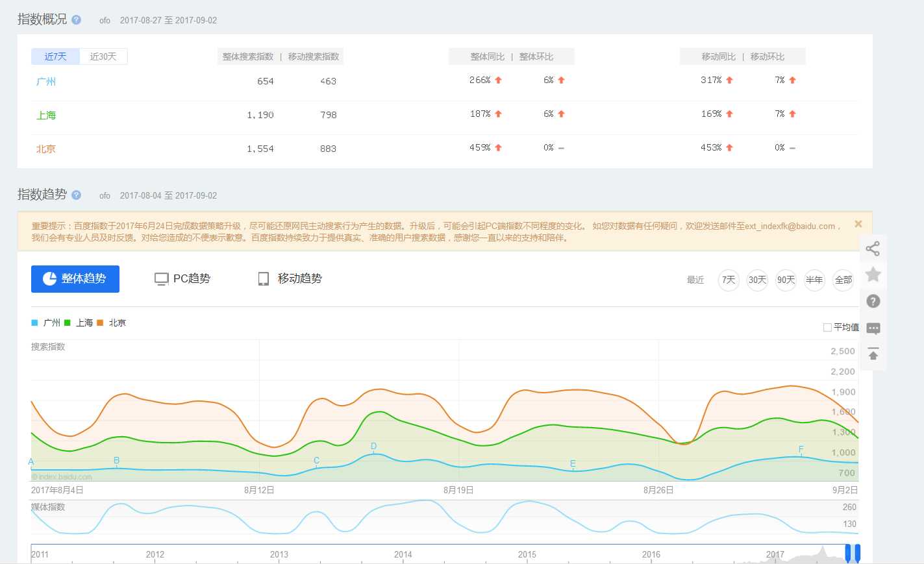The height and width of the screenshot is (564, 924).
Task: Click 移动环比 column header
Action: (x=768, y=56)
